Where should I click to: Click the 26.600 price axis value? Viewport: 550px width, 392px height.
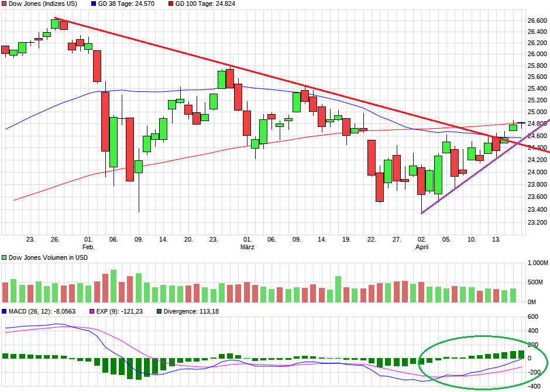tap(537, 21)
